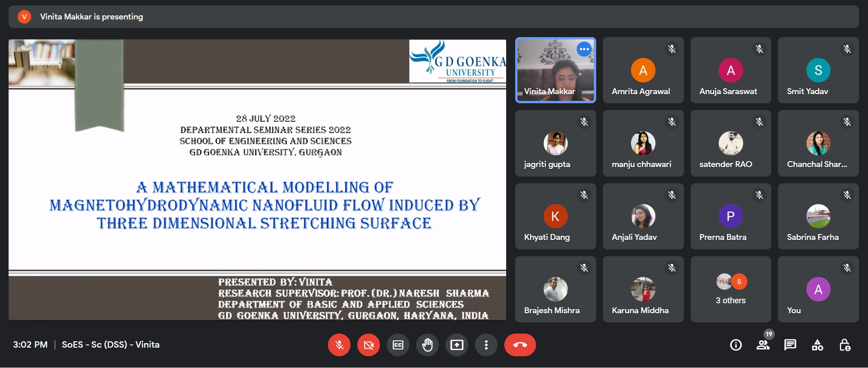Open the more options three-dot menu
The height and width of the screenshot is (368, 868).
(486, 345)
